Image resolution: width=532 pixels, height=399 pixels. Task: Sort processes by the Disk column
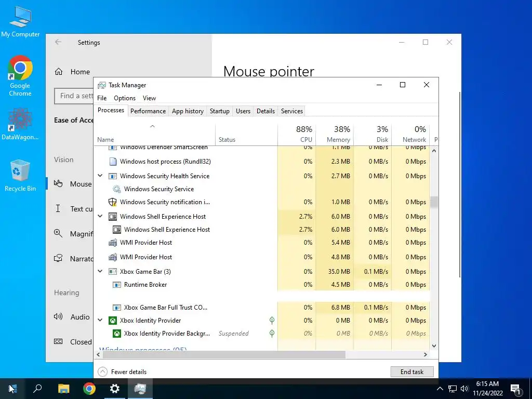click(372, 134)
